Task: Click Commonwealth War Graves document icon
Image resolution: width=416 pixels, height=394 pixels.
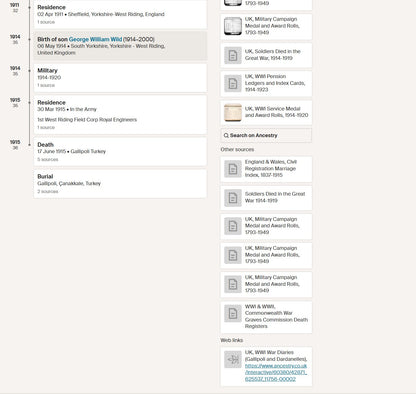Action: click(x=233, y=314)
